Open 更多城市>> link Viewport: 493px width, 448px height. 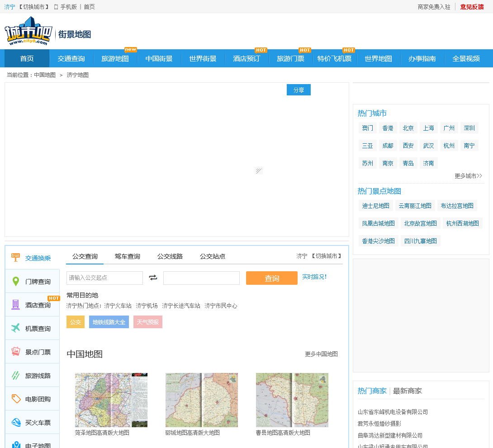point(468,176)
